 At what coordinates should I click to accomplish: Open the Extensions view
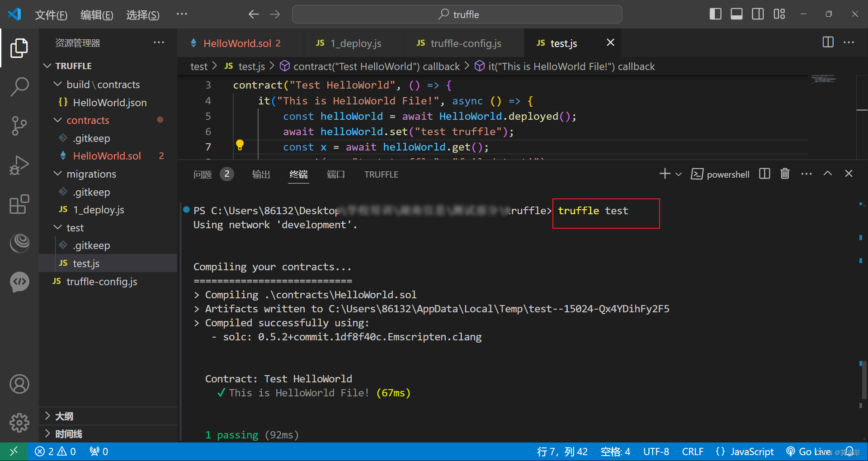pos(19,204)
